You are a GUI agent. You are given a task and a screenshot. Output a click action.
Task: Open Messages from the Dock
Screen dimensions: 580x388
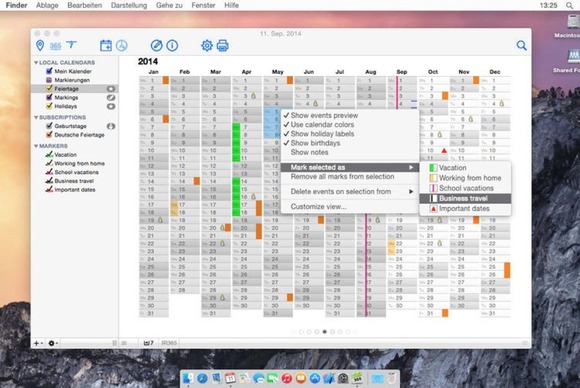pos(259,378)
